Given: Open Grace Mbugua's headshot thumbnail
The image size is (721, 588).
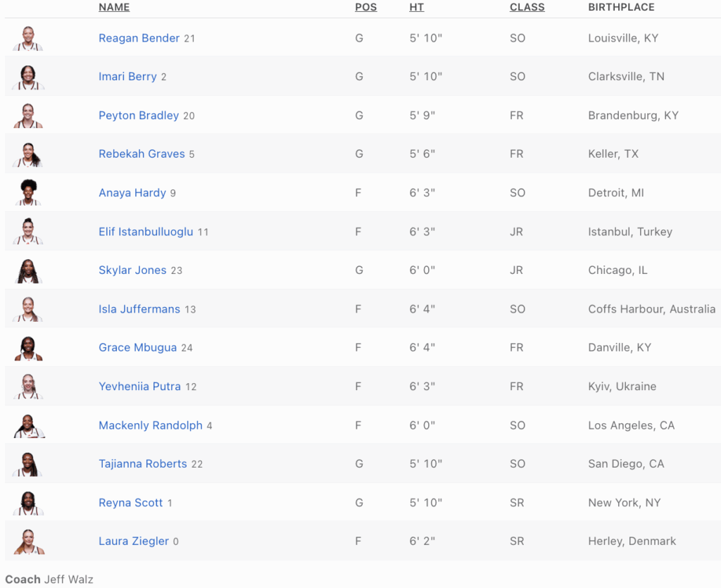Looking at the screenshot, I should tap(28, 348).
